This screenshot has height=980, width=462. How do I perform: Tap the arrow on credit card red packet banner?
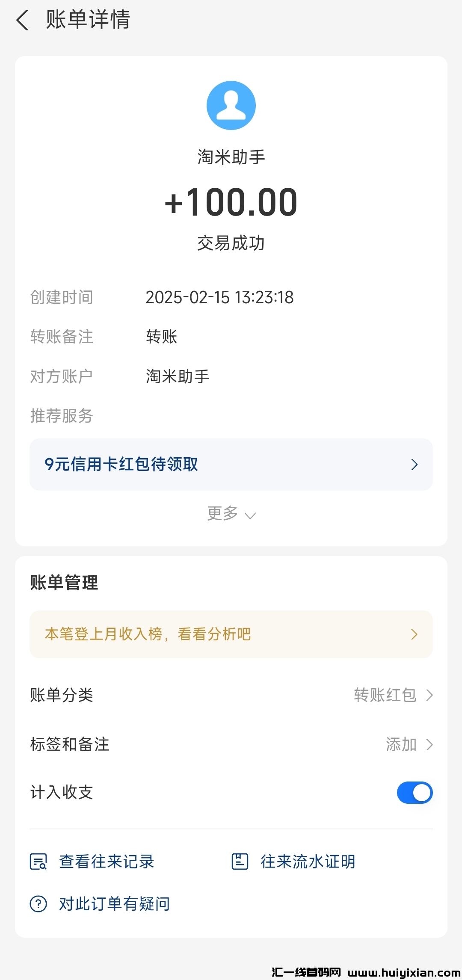[414, 465]
